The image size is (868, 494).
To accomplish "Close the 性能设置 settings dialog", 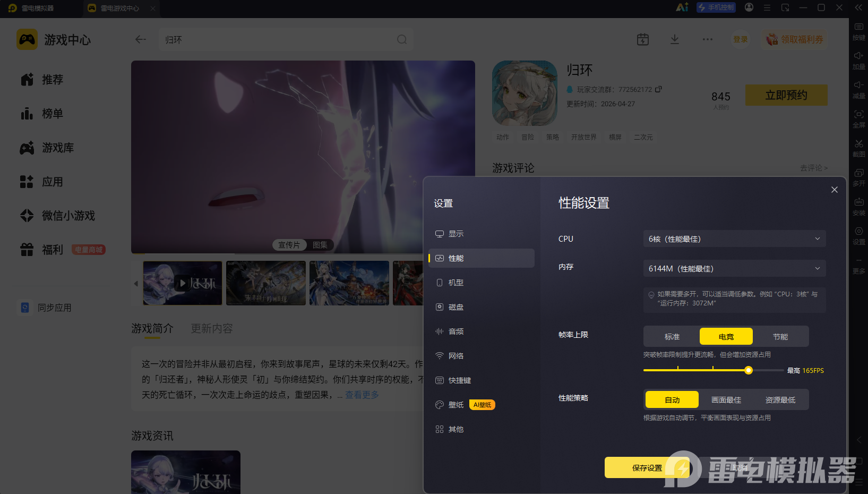I will click(x=835, y=190).
